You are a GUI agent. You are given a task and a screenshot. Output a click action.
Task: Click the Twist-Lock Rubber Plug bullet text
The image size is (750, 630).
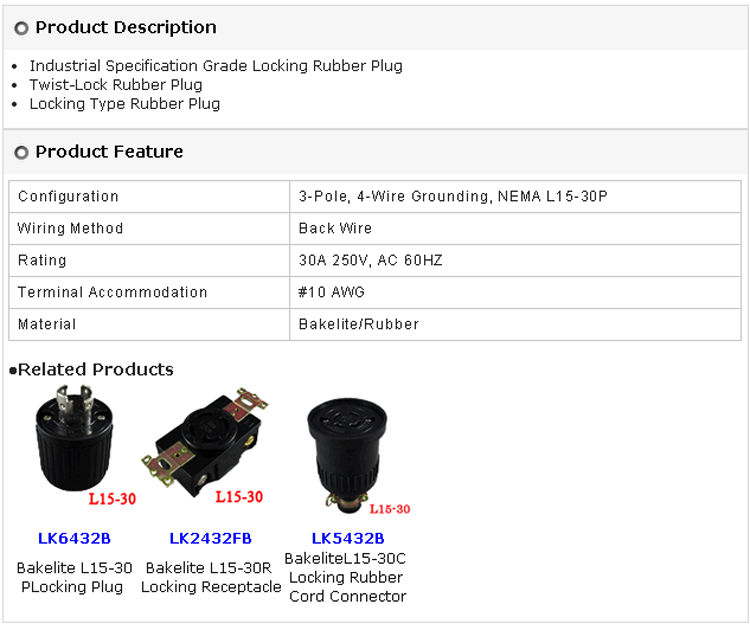(x=115, y=85)
